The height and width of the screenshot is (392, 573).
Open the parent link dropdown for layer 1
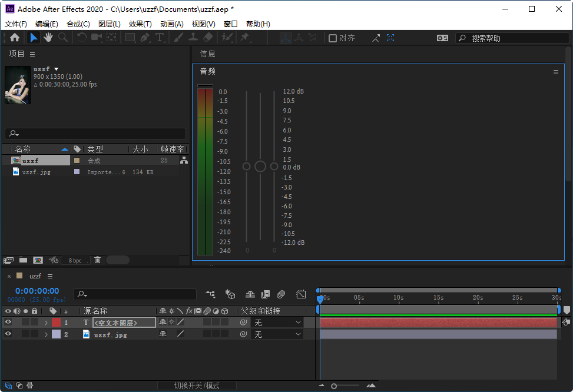click(277, 322)
